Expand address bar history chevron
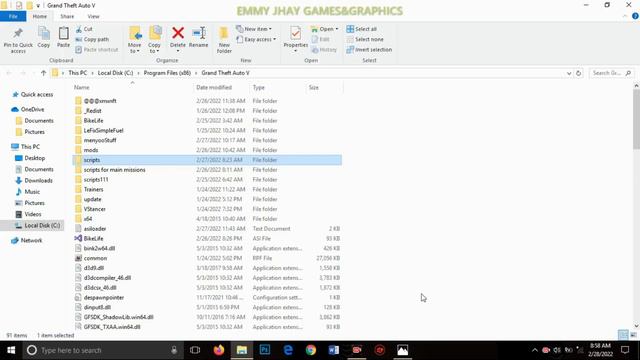This screenshot has height=360, width=640. click(x=569, y=73)
